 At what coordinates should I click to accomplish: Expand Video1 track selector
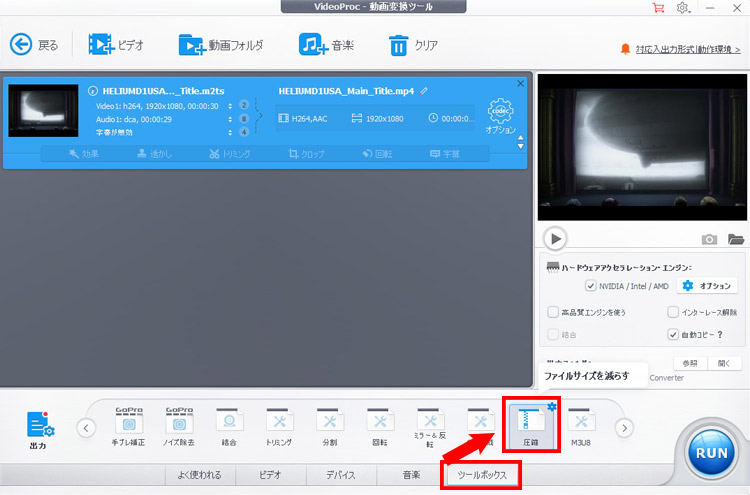(230, 106)
